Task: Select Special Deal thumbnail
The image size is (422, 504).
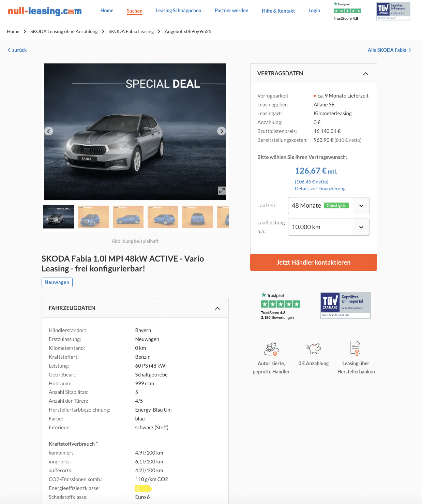Action: 59,217
